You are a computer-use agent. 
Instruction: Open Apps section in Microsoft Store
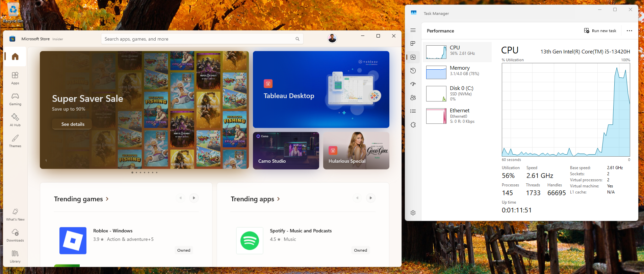(15, 78)
